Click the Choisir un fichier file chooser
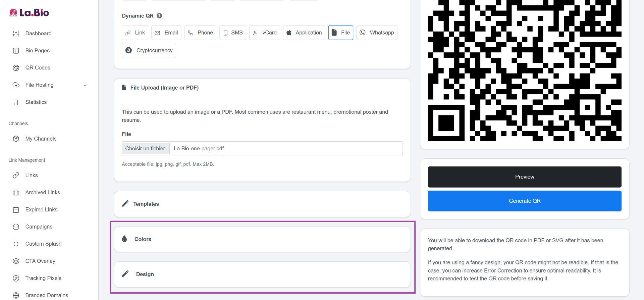This screenshot has width=644, height=300. (x=146, y=149)
